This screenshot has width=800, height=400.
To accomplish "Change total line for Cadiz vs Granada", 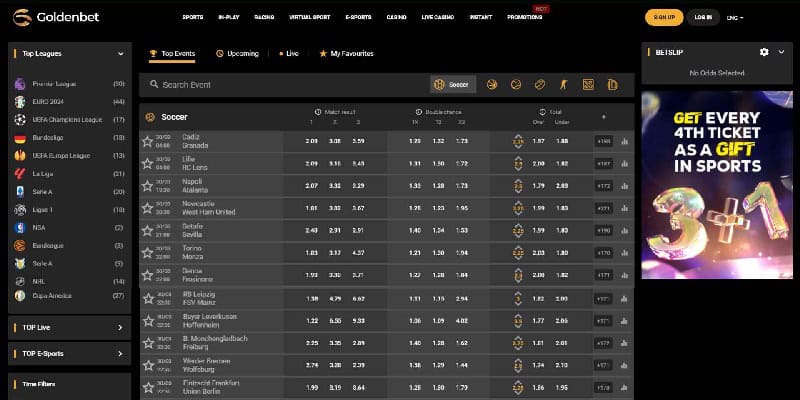I will click(x=518, y=141).
